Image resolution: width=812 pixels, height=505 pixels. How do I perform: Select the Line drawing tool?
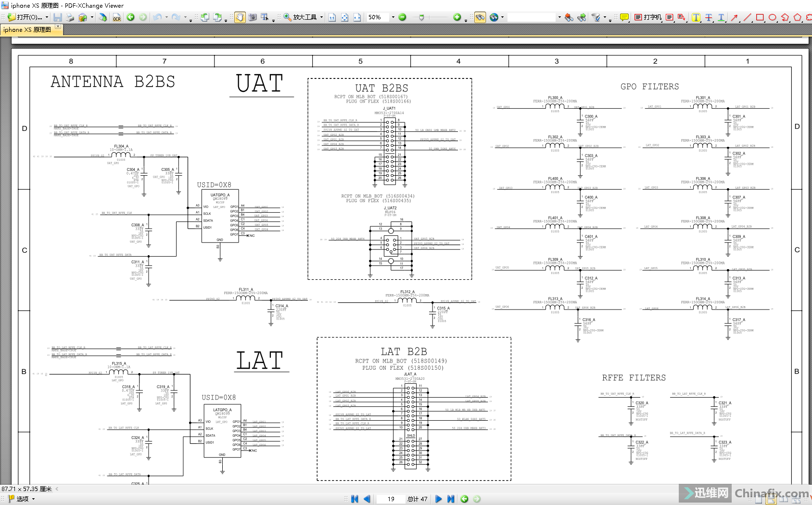click(747, 17)
